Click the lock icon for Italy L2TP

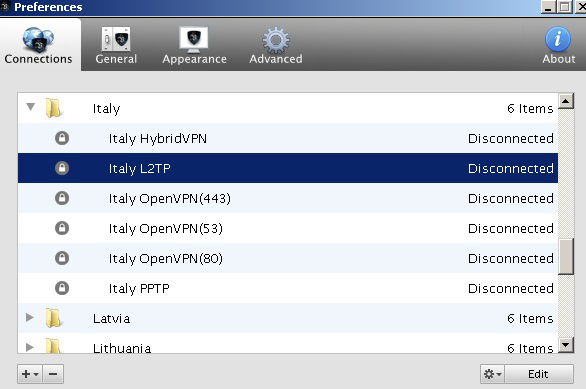[62, 168]
